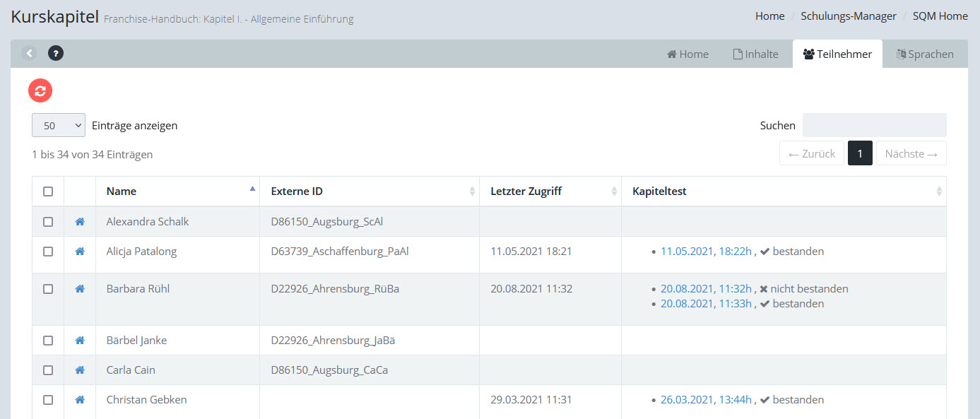Screen dimensions: 980x419
Task: Focus the Suchen search field
Action: coord(874,125)
